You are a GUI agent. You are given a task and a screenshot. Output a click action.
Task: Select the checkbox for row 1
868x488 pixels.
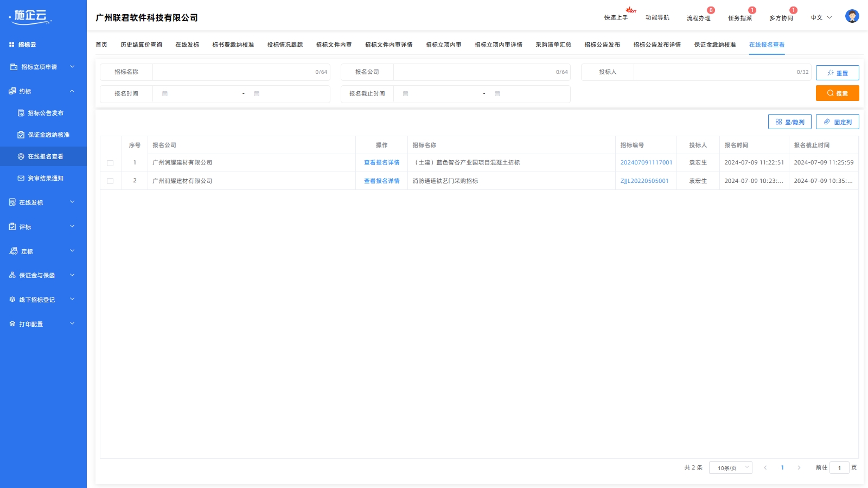point(110,163)
